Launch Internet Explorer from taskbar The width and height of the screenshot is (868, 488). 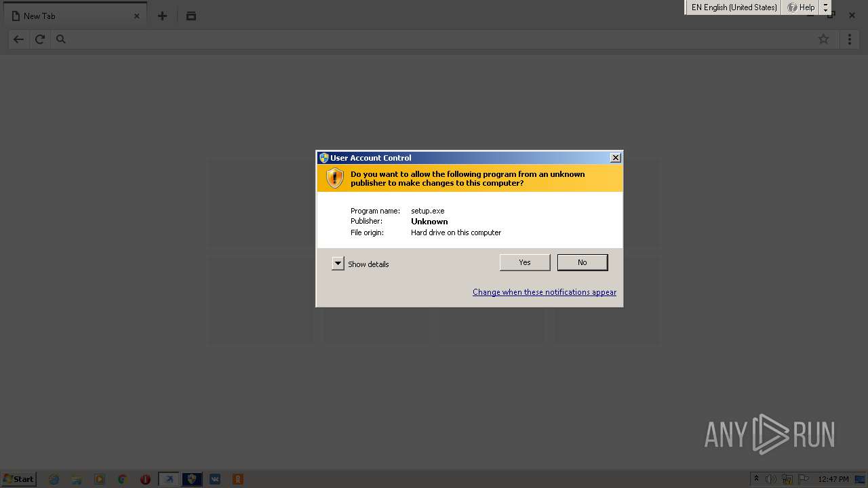click(54, 479)
